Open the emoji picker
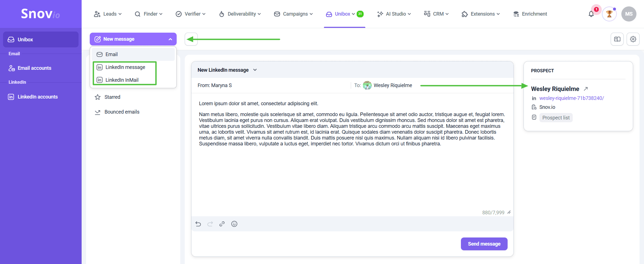 pos(234,224)
